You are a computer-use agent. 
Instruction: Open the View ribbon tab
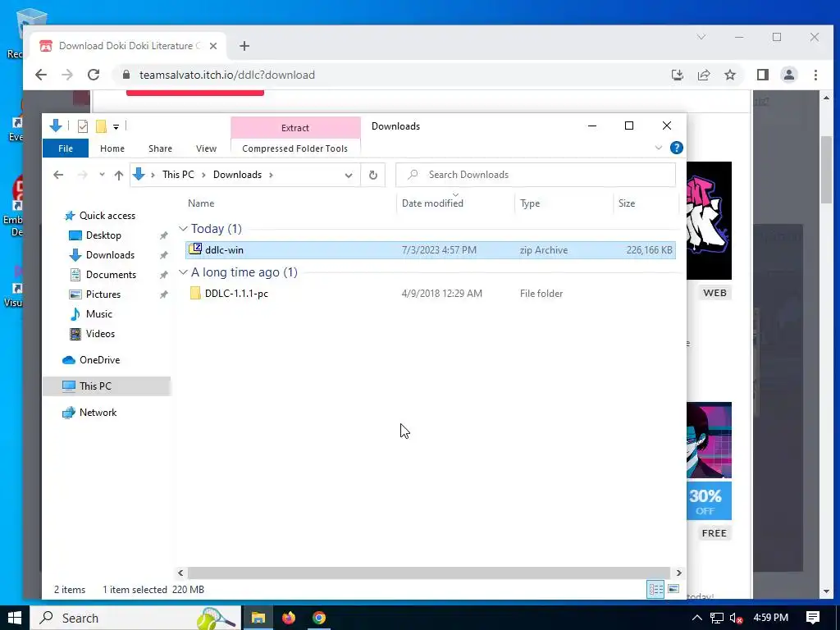pos(206,148)
